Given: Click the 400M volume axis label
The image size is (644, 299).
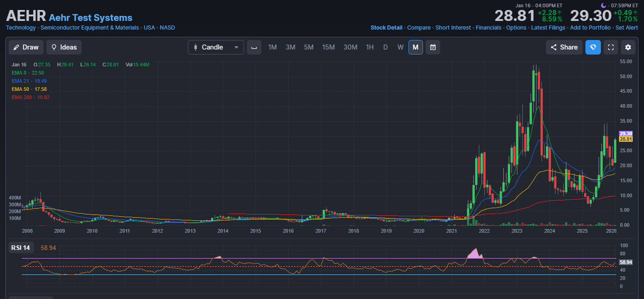Looking at the screenshot, I should click(x=15, y=198).
